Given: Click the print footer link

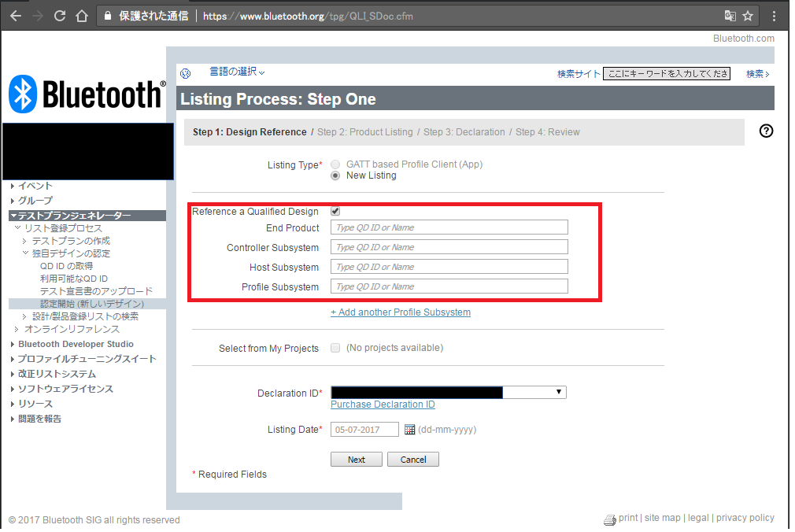Looking at the screenshot, I should [628, 518].
